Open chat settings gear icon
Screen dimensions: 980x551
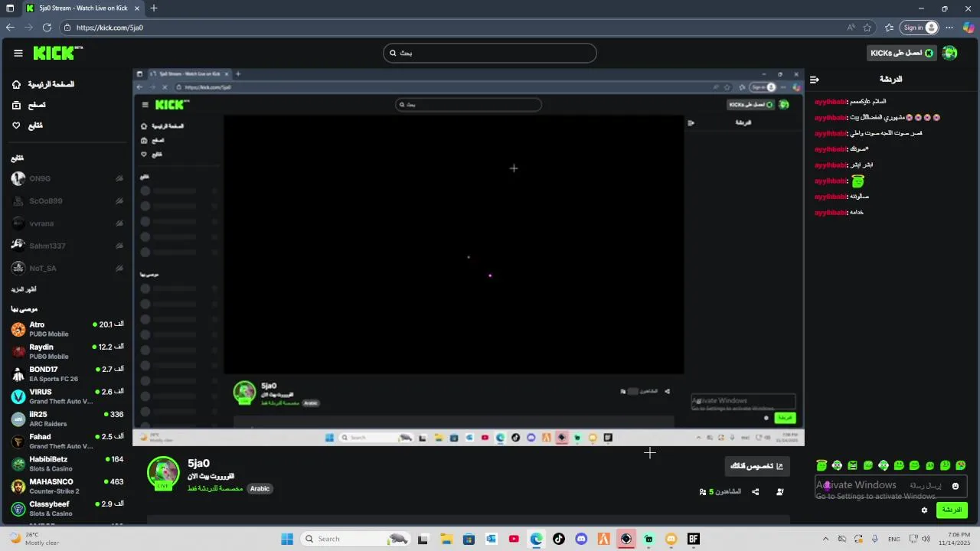[x=924, y=510]
